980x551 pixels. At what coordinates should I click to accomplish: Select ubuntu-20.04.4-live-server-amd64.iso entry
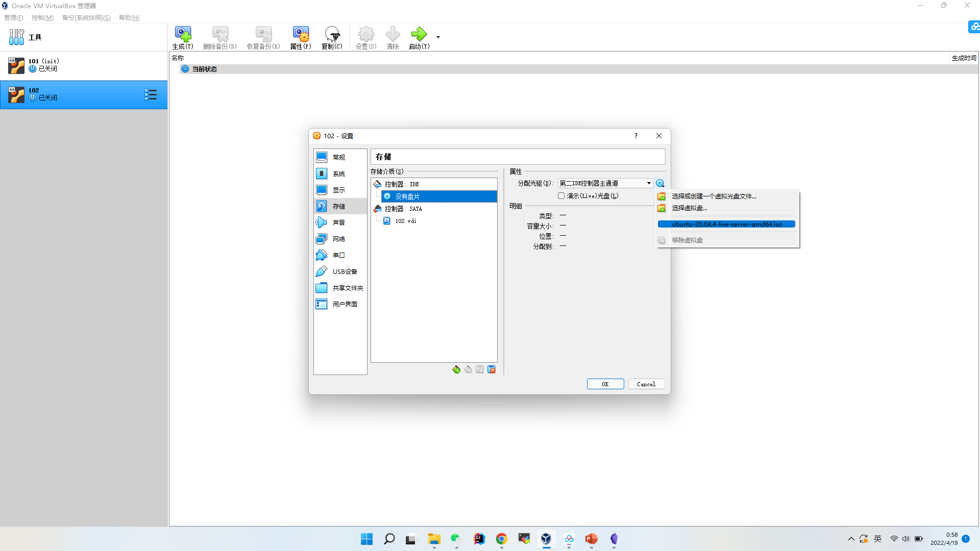(x=726, y=224)
